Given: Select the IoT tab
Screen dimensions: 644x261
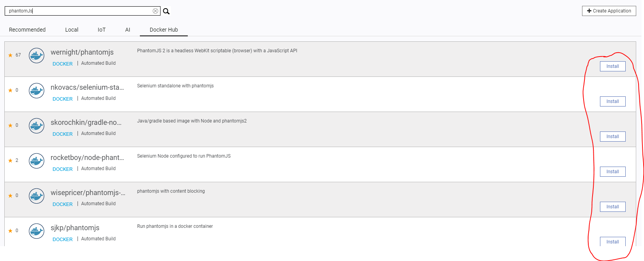Looking at the screenshot, I should 102,30.
